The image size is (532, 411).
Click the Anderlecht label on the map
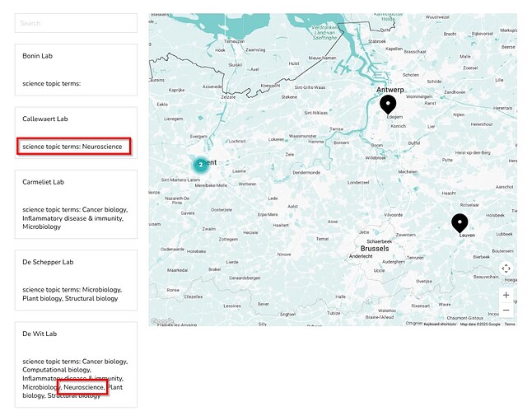click(361, 256)
